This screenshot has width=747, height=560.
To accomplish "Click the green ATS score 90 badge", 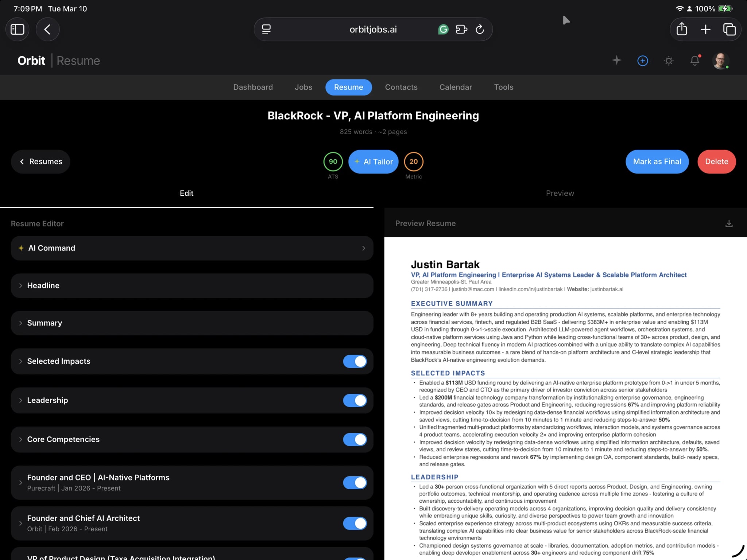I will click(x=332, y=162).
